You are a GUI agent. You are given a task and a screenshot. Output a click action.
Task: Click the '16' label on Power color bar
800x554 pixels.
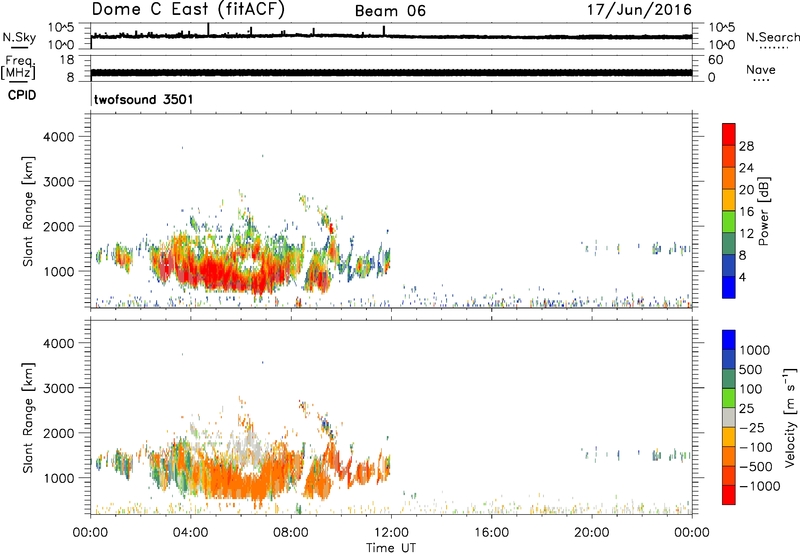point(746,212)
